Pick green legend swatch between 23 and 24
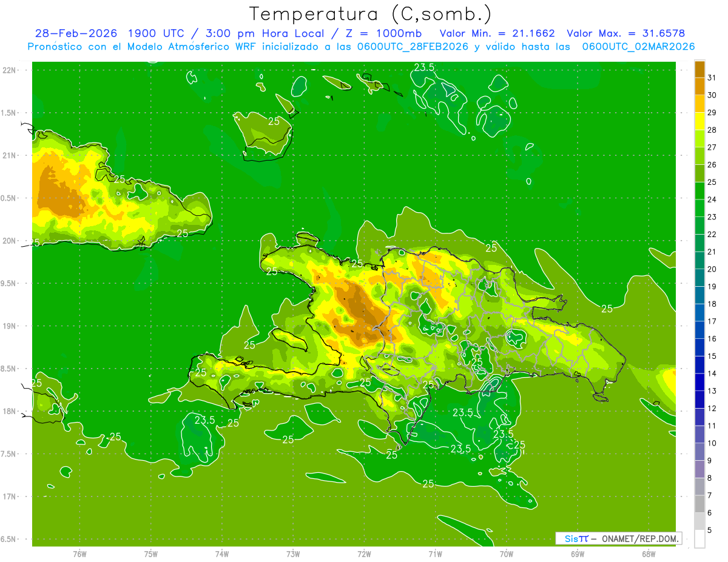728x562 pixels. (x=699, y=208)
